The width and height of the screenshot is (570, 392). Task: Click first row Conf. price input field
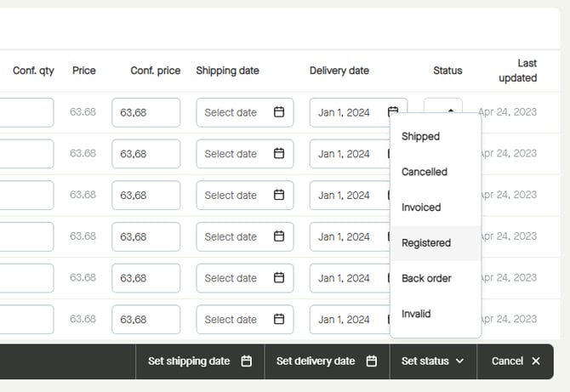pos(145,112)
